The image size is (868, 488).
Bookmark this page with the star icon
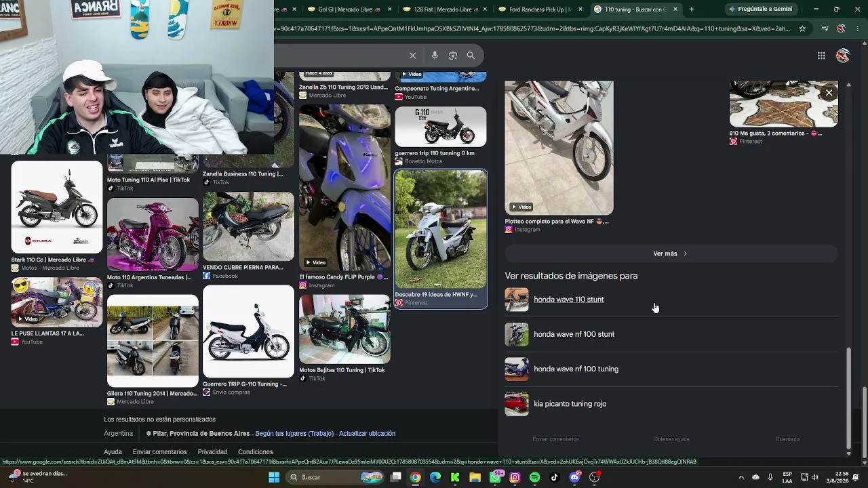802,28
